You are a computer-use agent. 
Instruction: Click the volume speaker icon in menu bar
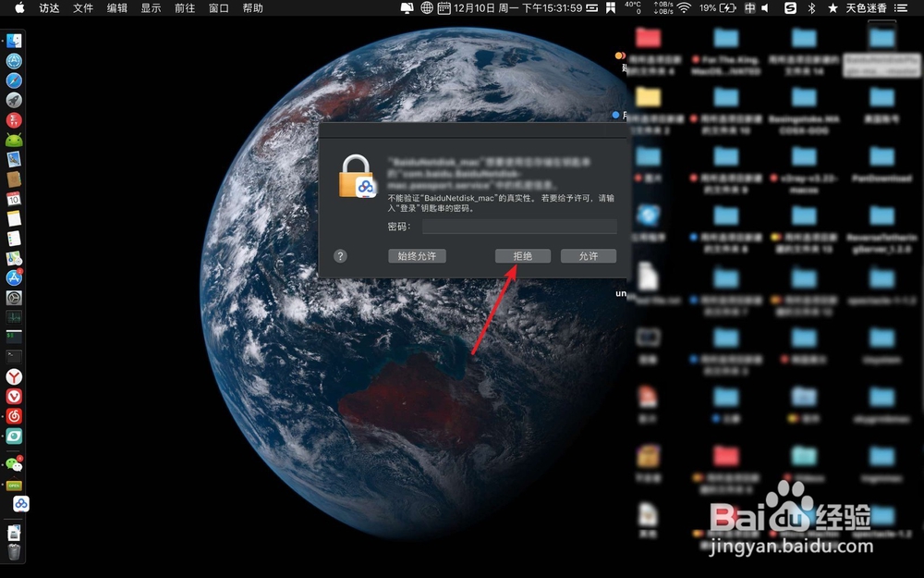tap(765, 7)
